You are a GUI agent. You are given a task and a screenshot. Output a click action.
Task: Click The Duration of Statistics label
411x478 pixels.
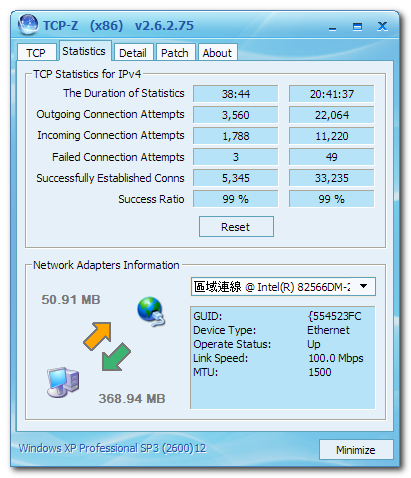124,93
